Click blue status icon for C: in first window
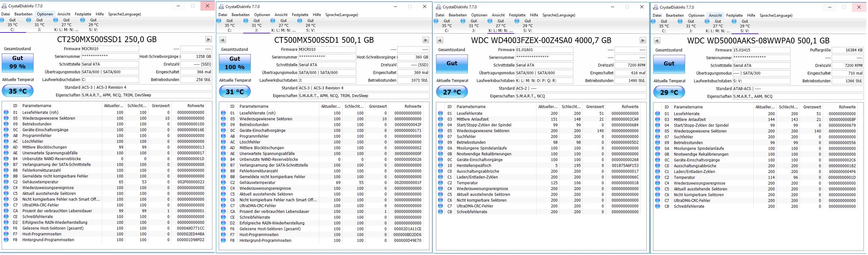The width and height of the screenshot is (868, 255). click(2, 20)
